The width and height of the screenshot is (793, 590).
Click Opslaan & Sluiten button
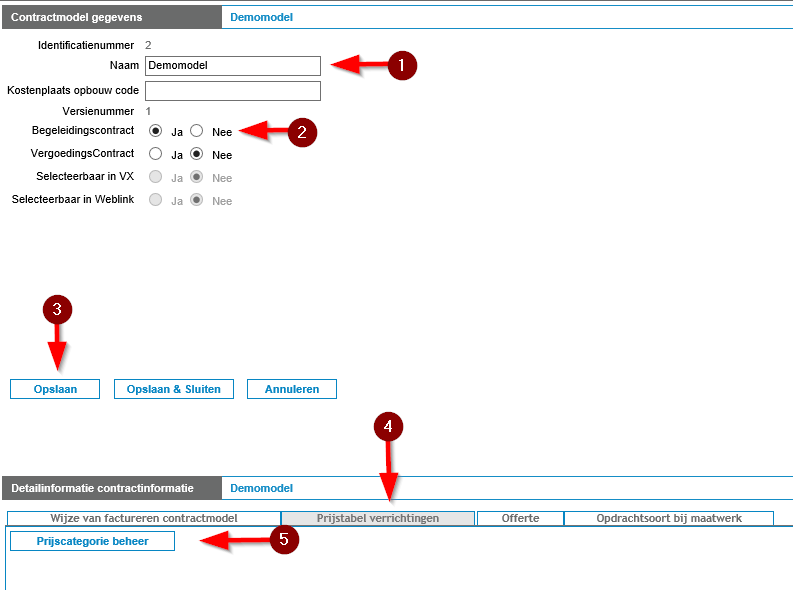tap(173, 389)
